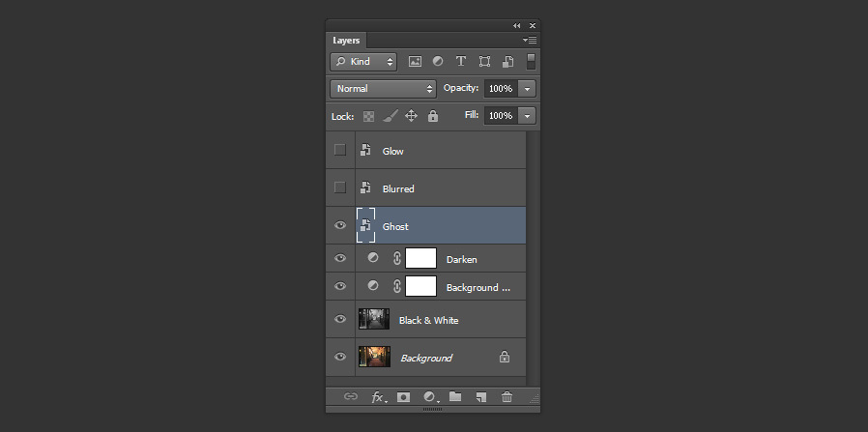Click the link layers chain icon
This screenshot has width=868, height=432.
coord(351,396)
